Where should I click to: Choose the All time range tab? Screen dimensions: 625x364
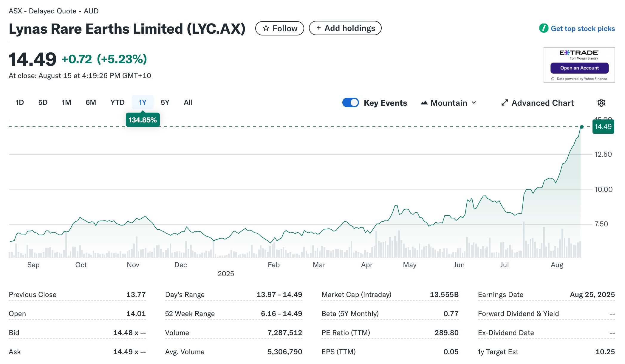click(x=188, y=102)
